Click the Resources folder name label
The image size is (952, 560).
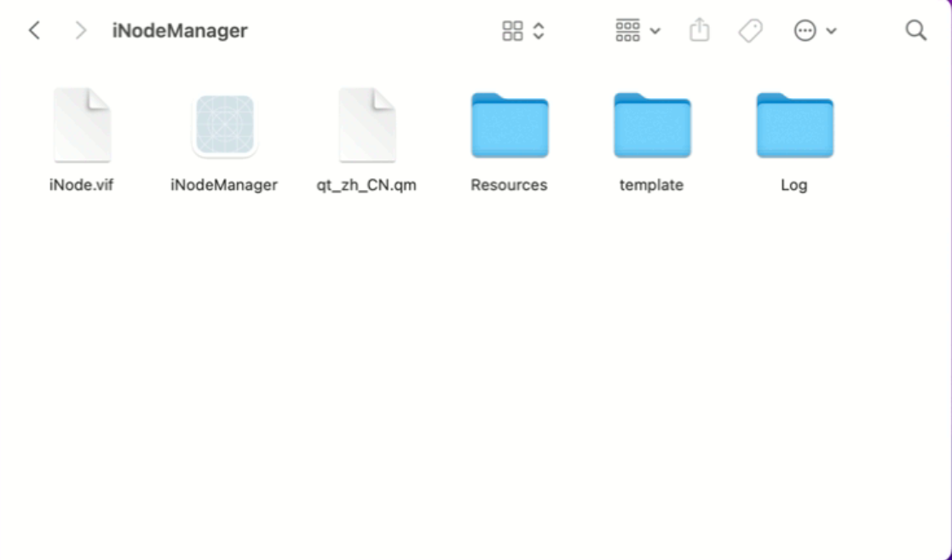[509, 185]
